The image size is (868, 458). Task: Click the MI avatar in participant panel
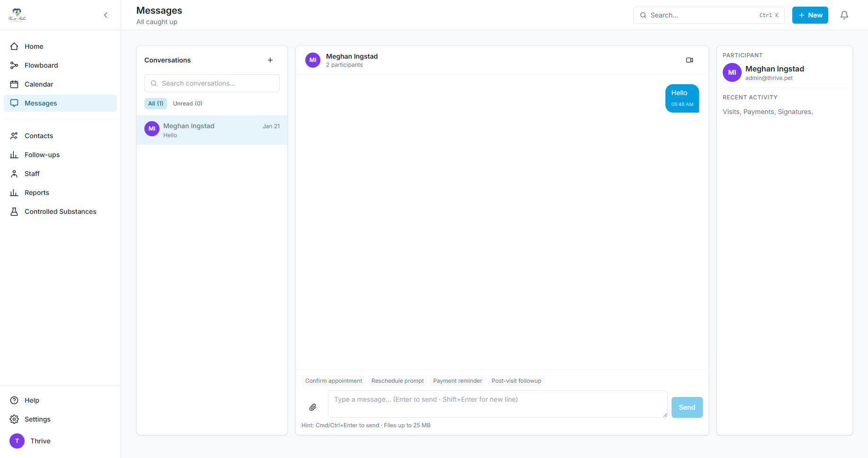pos(732,72)
